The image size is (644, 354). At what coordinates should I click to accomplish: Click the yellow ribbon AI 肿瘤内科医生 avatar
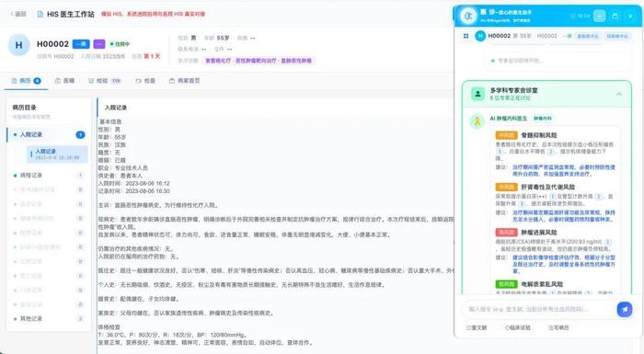click(477, 121)
